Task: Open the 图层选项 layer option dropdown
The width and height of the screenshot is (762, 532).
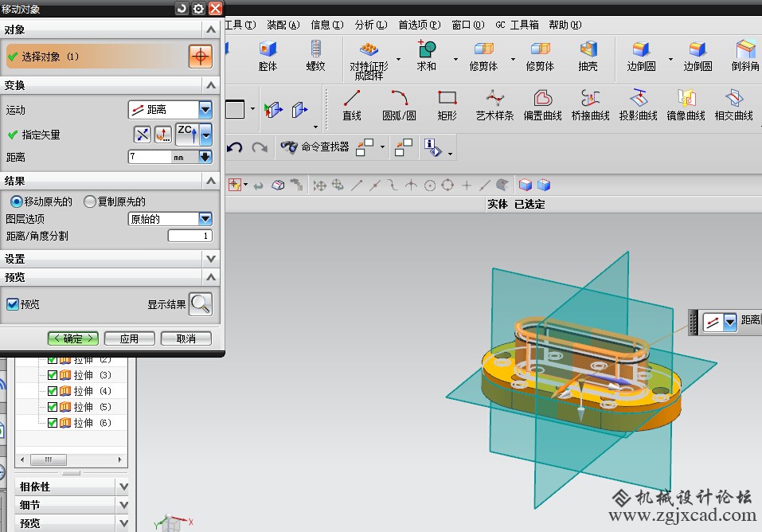Action: tap(205, 219)
